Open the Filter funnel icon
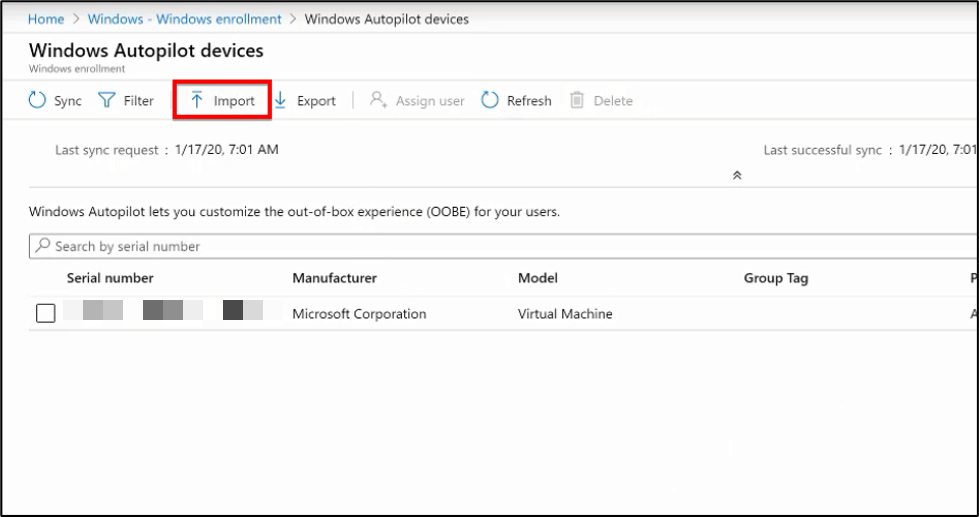The image size is (979, 517). pos(107,100)
